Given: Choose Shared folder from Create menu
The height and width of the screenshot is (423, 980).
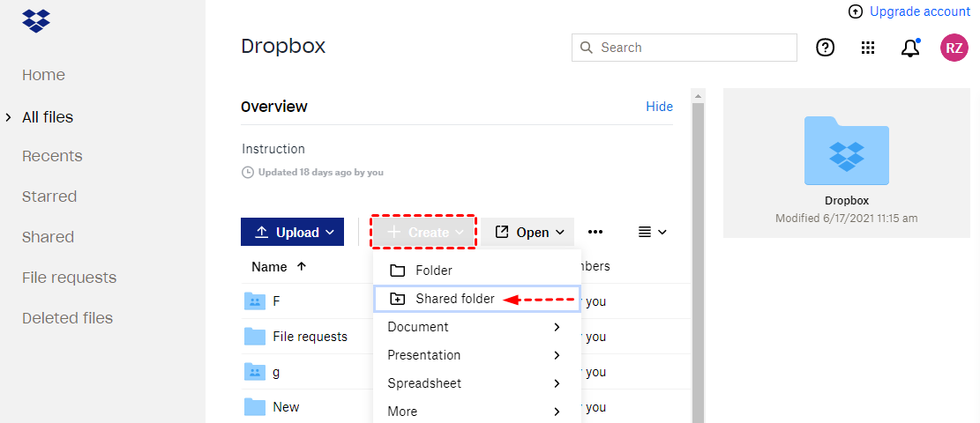Looking at the screenshot, I should click(x=454, y=299).
